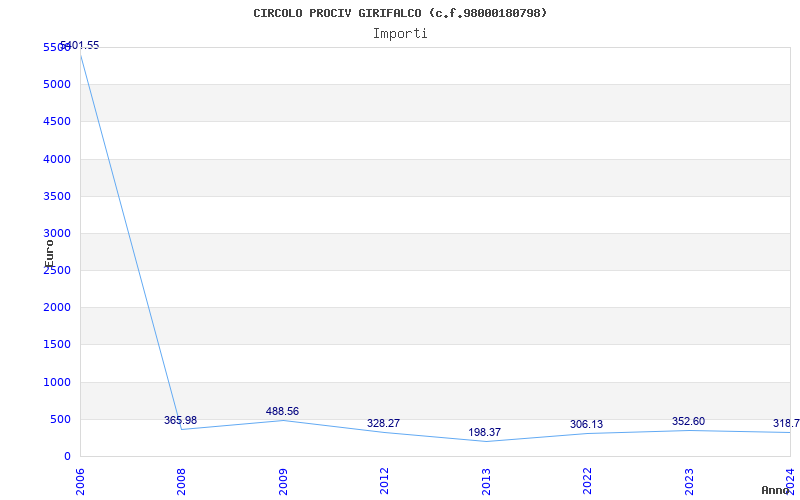
Task: Click the 2000 y-axis tick label
Action: coord(57,308)
